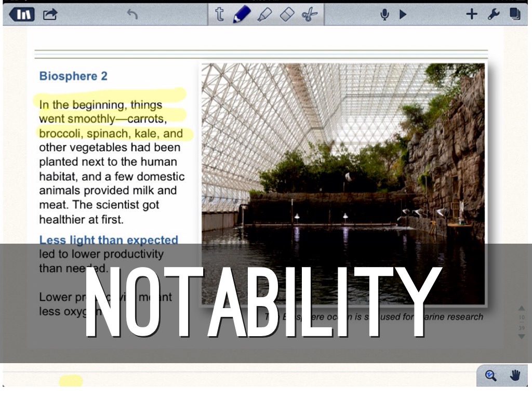Activate the scissors cut tool
This screenshot has width=532, height=399.
pyautogui.click(x=310, y=14)
